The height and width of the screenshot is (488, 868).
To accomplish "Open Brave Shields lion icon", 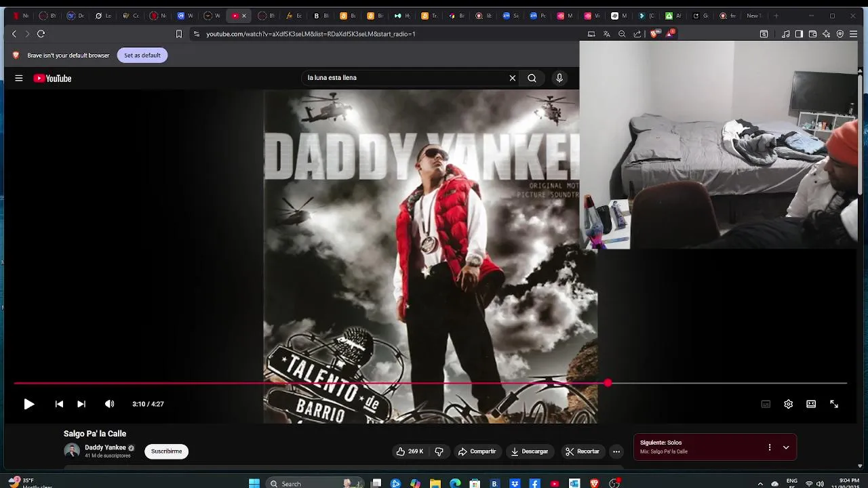I will (x=654, y=34).
